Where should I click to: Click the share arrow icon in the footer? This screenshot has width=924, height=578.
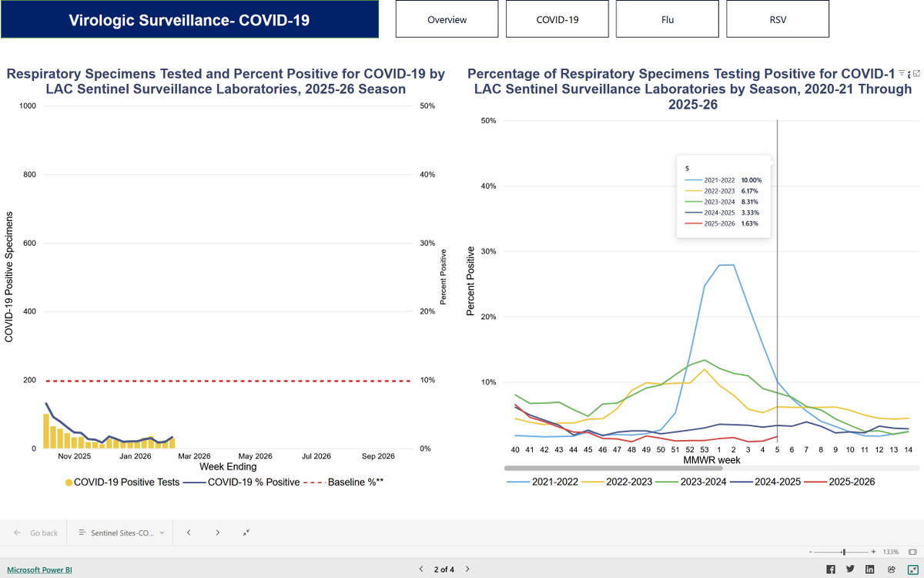click(891, 570)
